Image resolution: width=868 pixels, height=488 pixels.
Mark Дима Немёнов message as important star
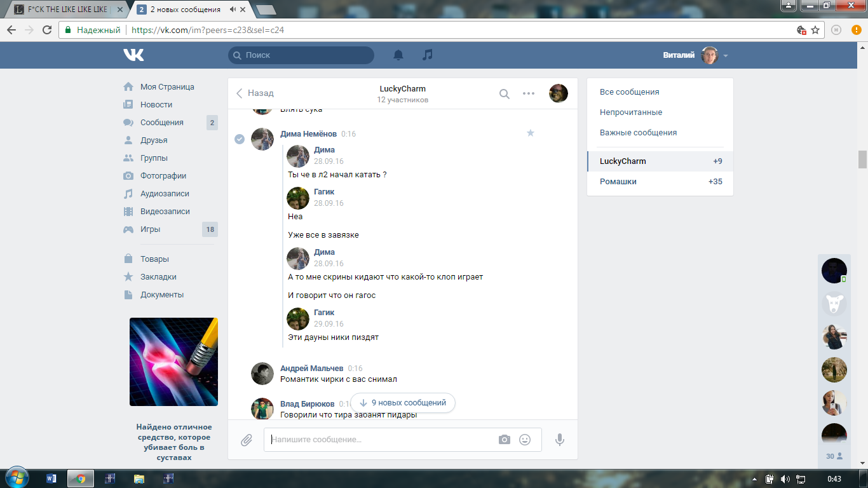(x=531, y=133)
